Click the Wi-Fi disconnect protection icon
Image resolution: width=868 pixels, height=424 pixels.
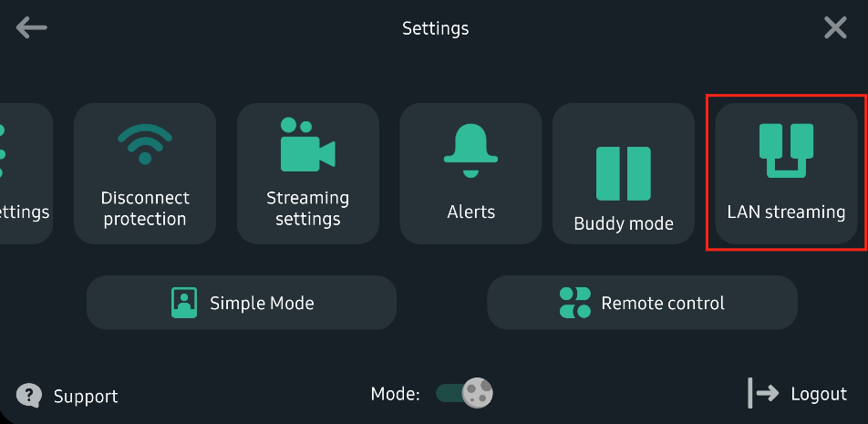[145, 144]
